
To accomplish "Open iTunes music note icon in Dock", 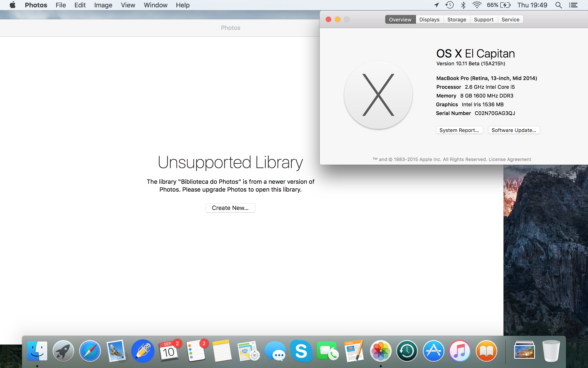I will tap(460, 351).
